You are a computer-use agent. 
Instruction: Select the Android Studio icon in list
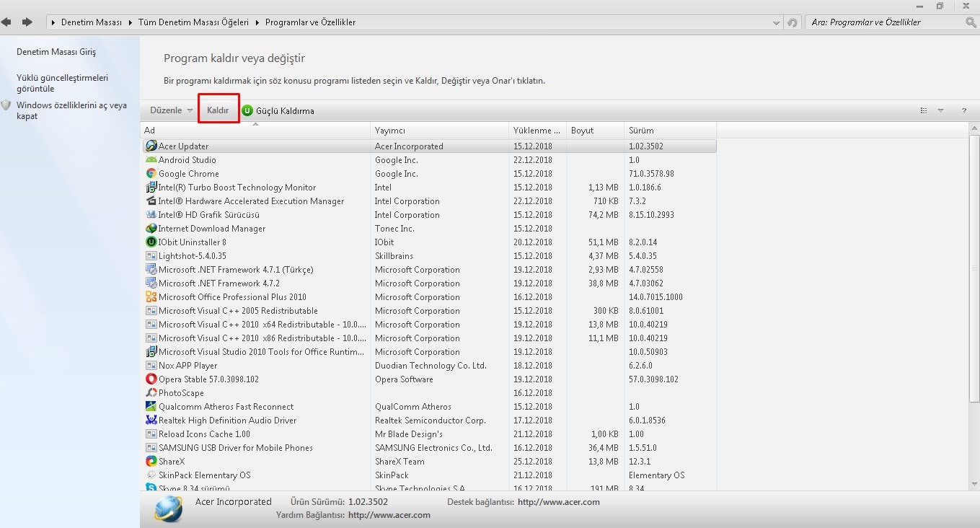click(x=151, y=160)
